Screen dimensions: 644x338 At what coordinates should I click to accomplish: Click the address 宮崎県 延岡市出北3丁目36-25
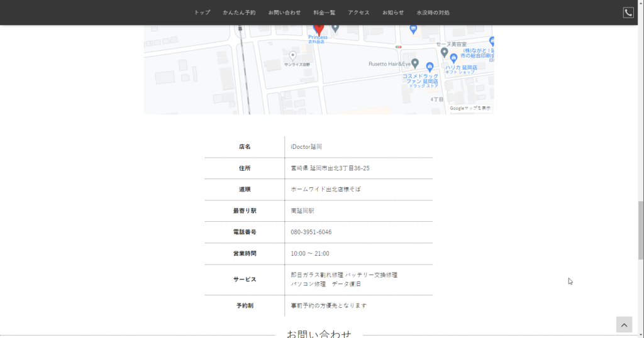click(330, 168)
